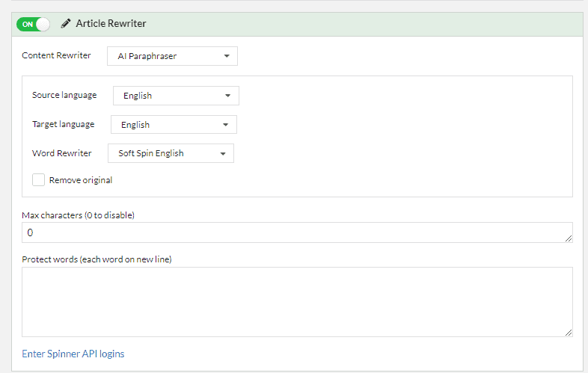Click the resize grip on Max characters field
This screenshot has height=373, width=588.
(569, 238)
